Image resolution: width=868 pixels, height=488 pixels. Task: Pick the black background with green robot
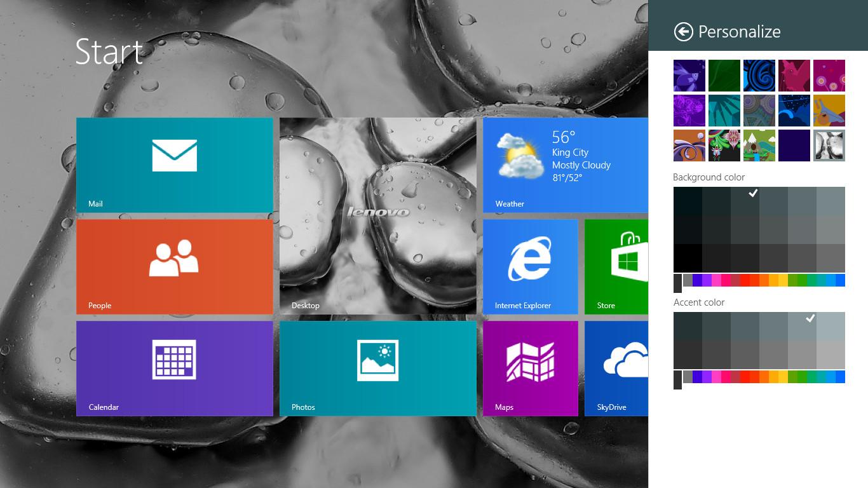724,146
